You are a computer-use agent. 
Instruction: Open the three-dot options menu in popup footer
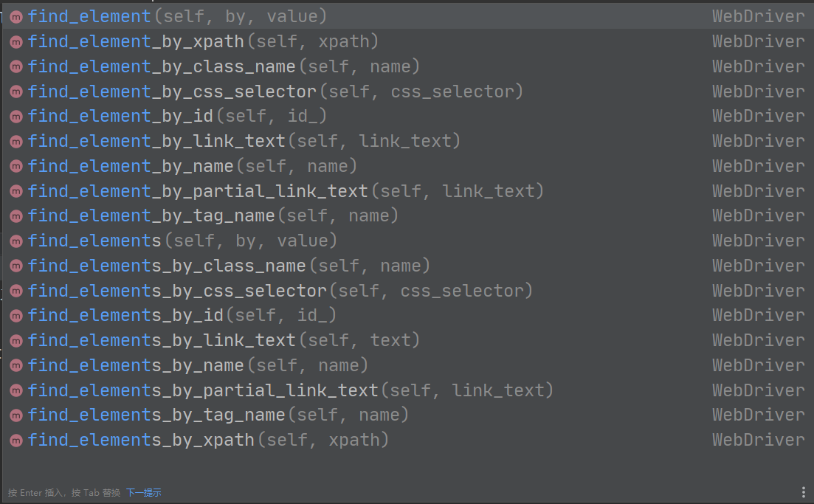pos(804,492)
